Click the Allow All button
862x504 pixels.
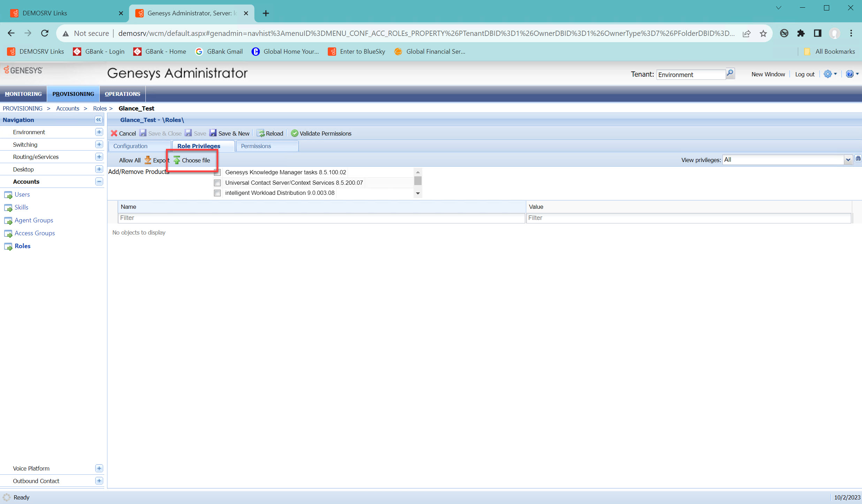coord(130,160)
